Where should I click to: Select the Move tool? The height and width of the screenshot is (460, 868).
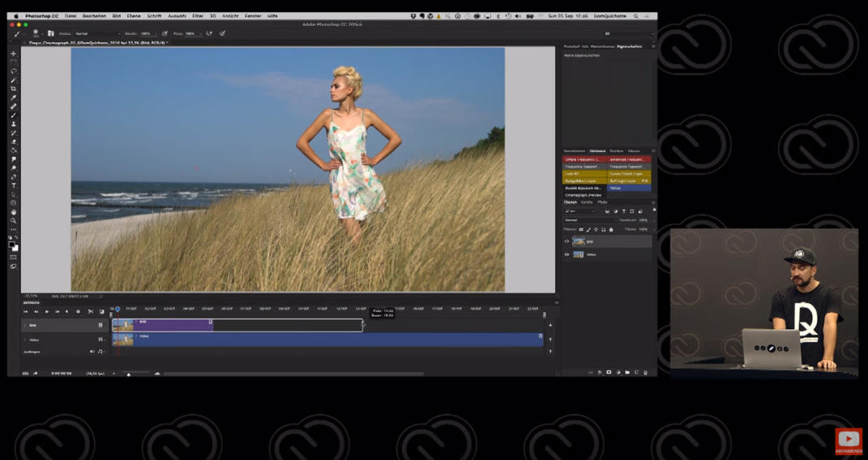[13, 54]
